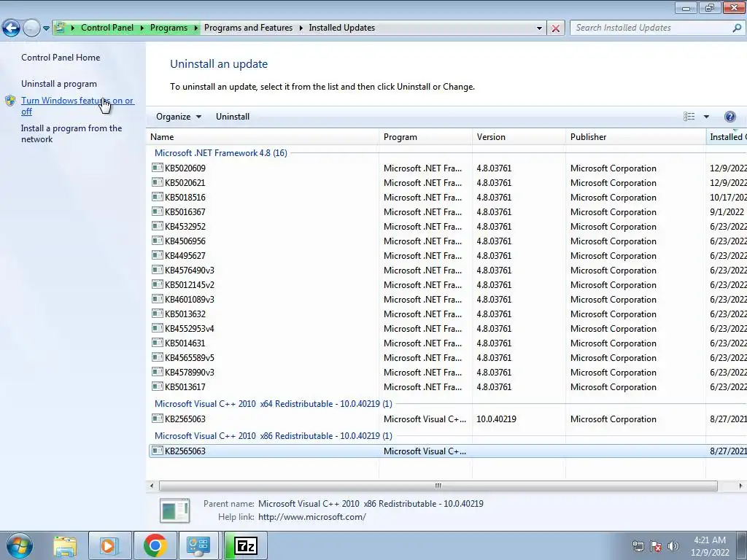Click the volume speaker tray icon

pyautogui.click(x=673, y=545)
